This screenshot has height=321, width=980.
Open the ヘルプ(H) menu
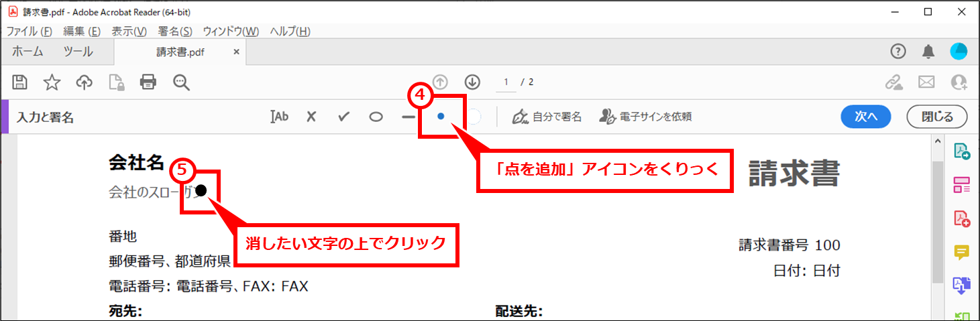pyautogui.click(x=290, y=31)
